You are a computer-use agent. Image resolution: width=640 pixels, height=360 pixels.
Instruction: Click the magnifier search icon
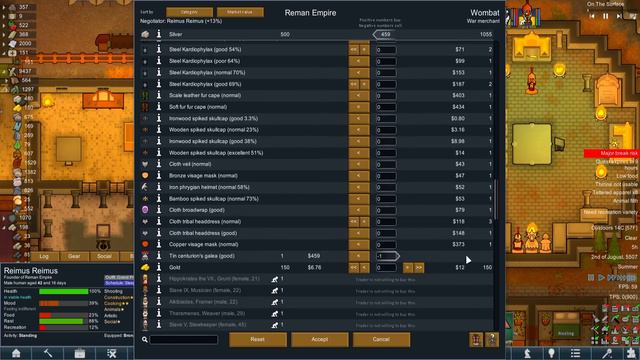point(144,339)
